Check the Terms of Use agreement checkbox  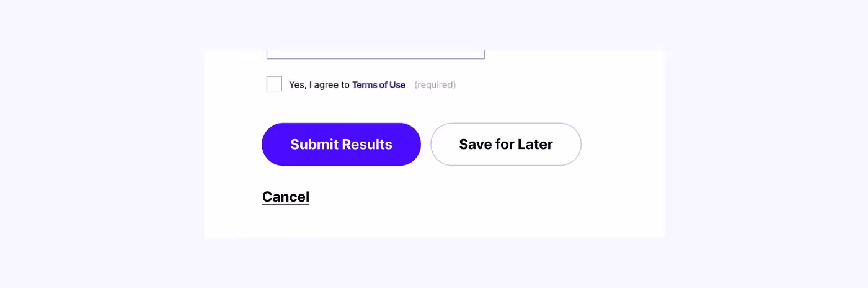pos(274,84)
